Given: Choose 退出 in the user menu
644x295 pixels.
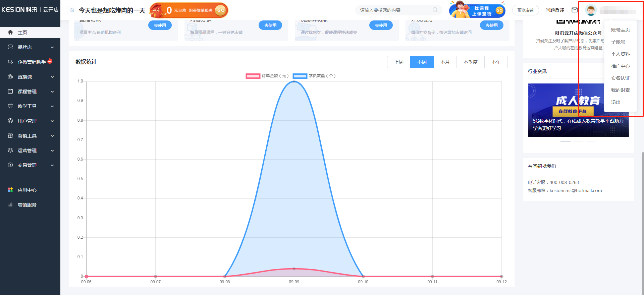Looking at the screenshot, I should tap(615, 102).
